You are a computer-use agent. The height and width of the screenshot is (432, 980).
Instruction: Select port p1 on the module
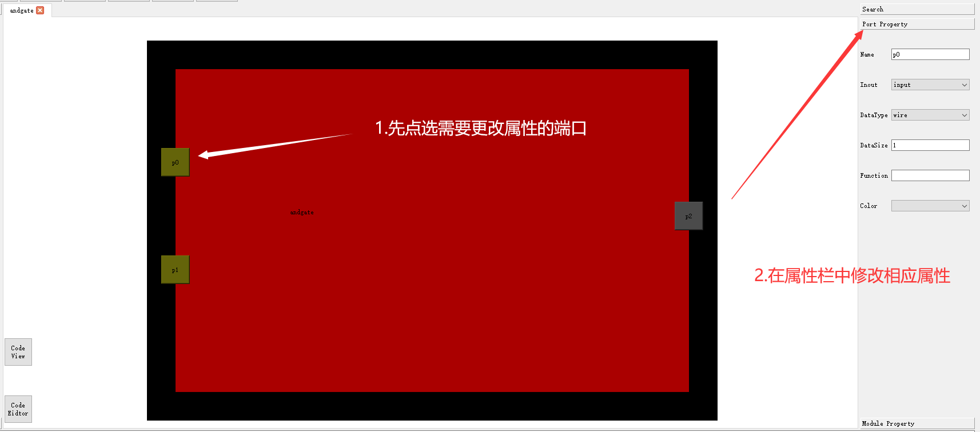pos(175,270)
